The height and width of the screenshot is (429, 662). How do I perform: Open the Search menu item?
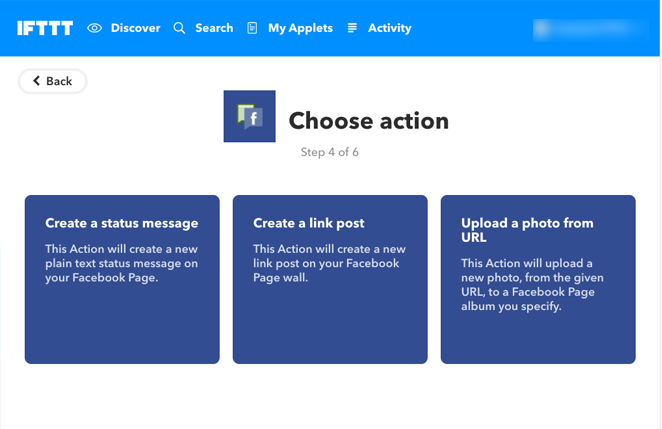[x=214, y=28]
